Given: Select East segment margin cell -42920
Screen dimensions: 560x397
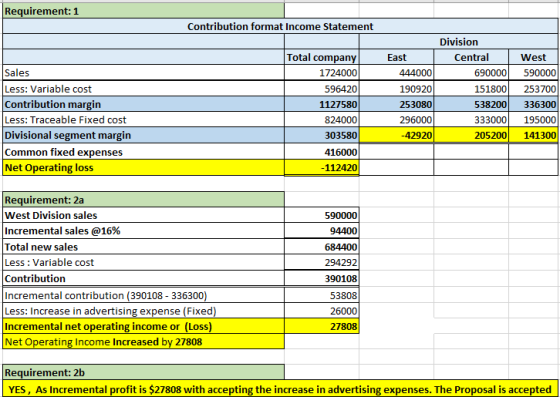Looking at the screenshot, I should coord(396,135).
